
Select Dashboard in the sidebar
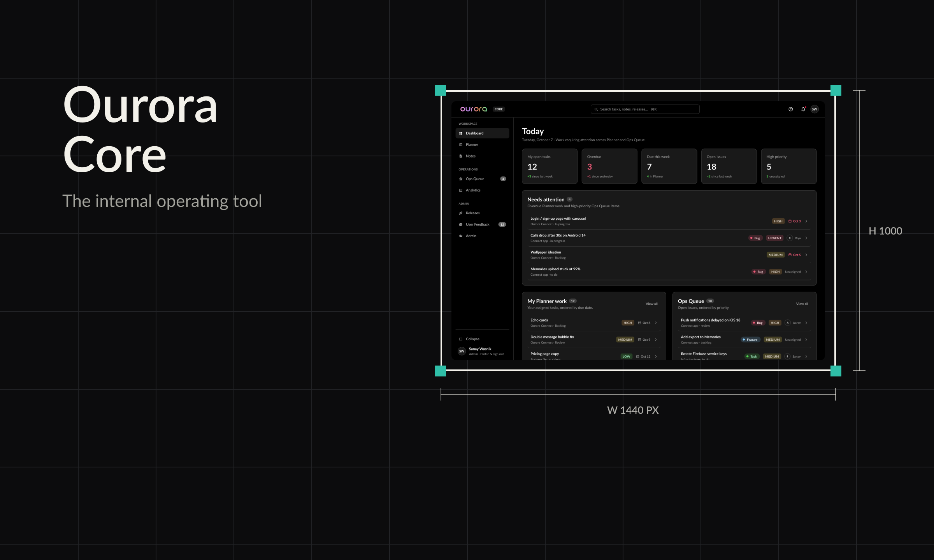pos(482,133)
